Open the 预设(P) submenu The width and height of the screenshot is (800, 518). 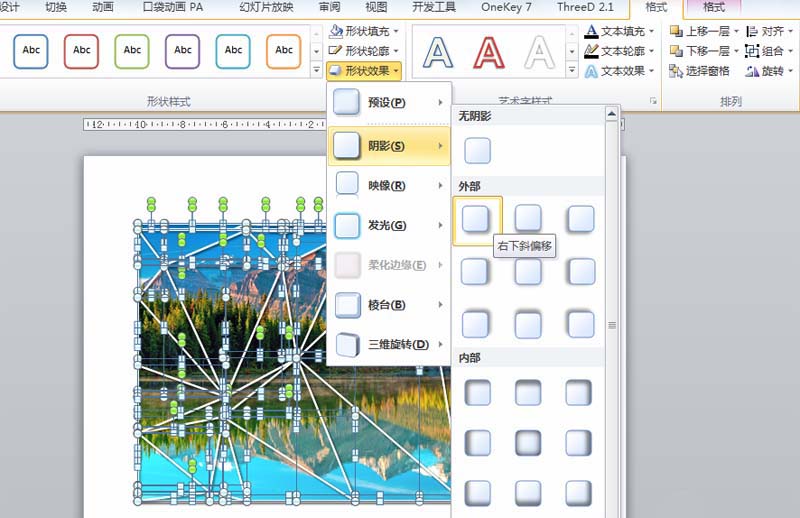[389, 103]
